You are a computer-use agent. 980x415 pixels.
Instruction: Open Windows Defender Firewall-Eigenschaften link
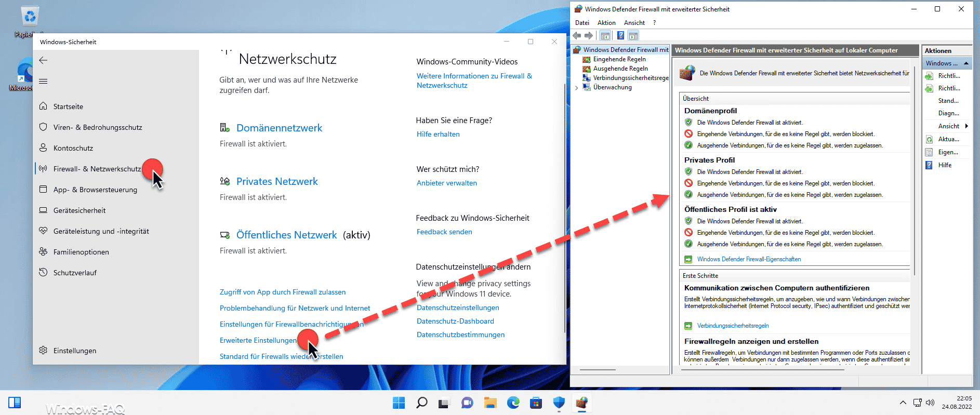click(749, 259)
